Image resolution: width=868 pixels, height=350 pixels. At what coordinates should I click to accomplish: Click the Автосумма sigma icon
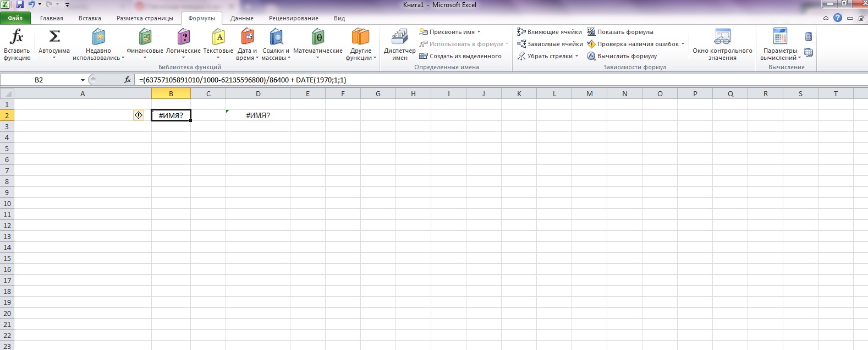(x=54, y=37)
